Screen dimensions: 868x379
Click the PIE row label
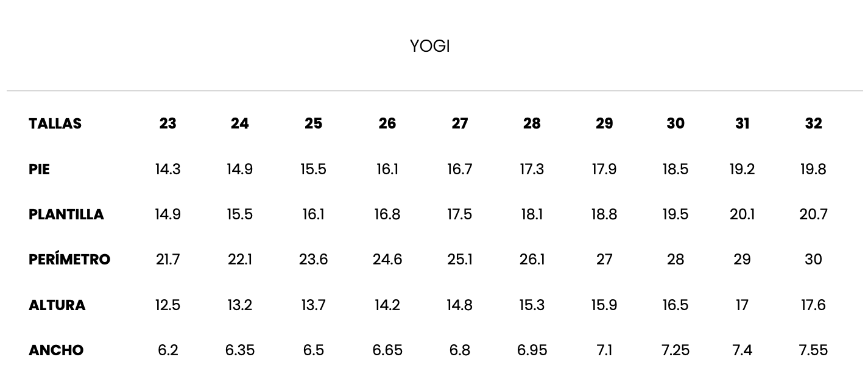pos(39,169)
